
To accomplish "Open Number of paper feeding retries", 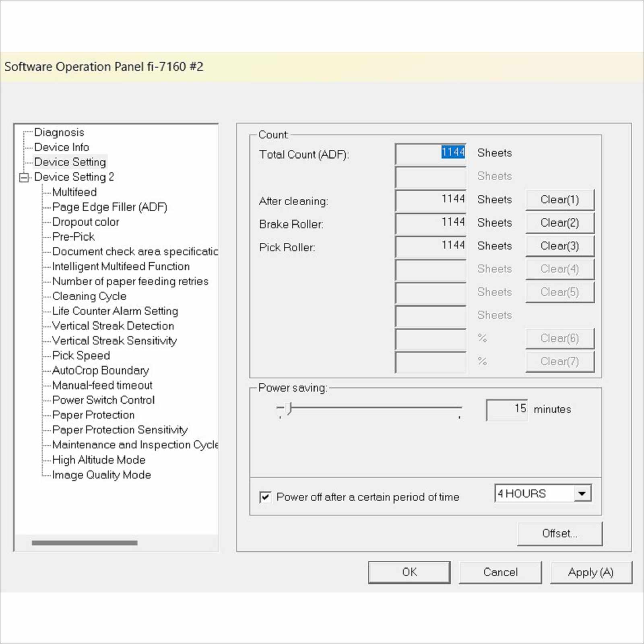I will (x=130, y=281).
